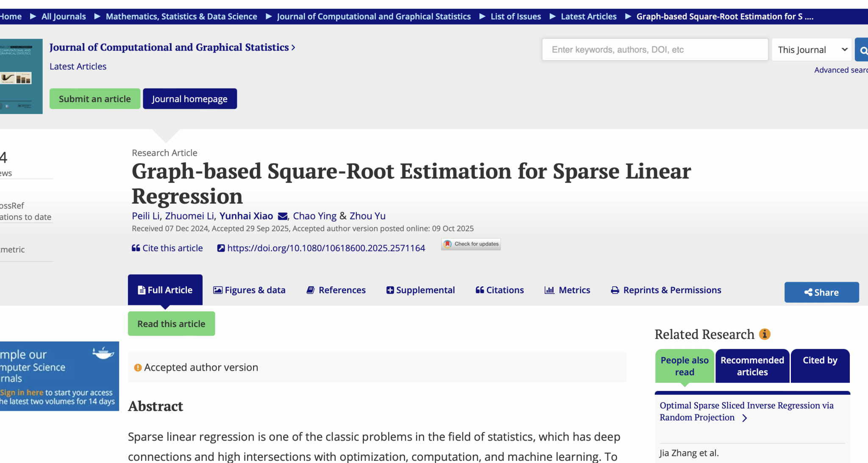Click the blue search magnifier button
This screenshot has width=868, height=463.
click(x=862, y=50)
